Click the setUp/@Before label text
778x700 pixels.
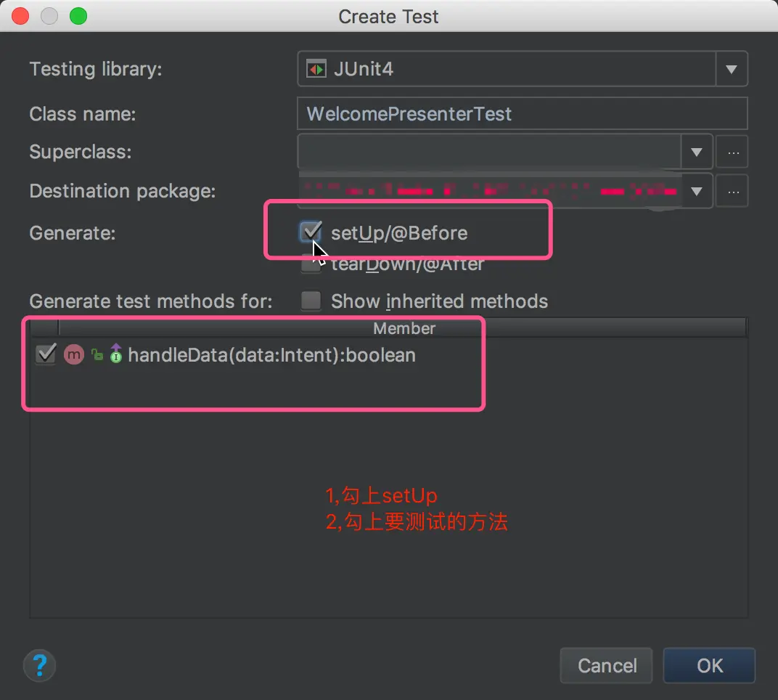399,233
